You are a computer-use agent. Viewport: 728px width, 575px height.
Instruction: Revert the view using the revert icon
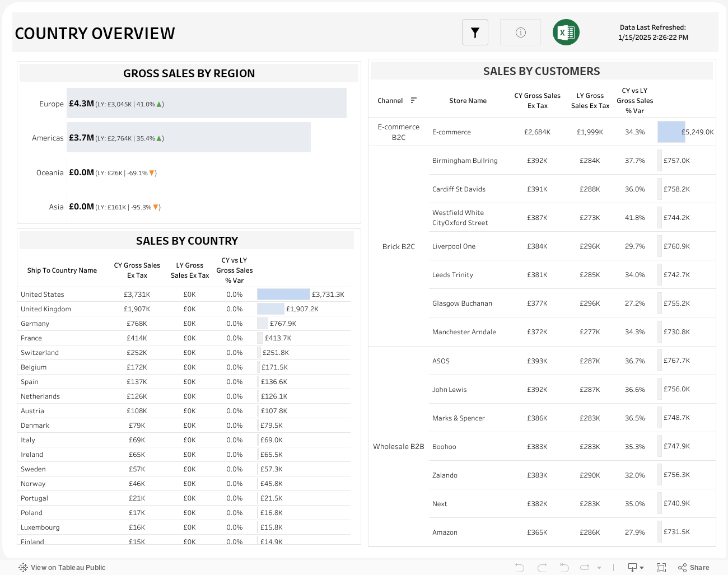pyautogui.click(x=564, y=568)
